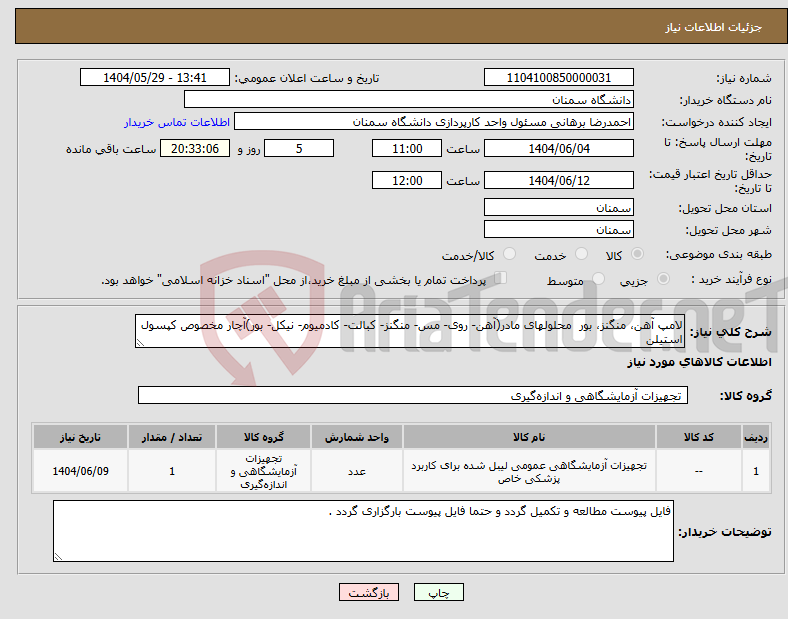
Task: Click the گروه کالا column header
Action: [264, 437]
